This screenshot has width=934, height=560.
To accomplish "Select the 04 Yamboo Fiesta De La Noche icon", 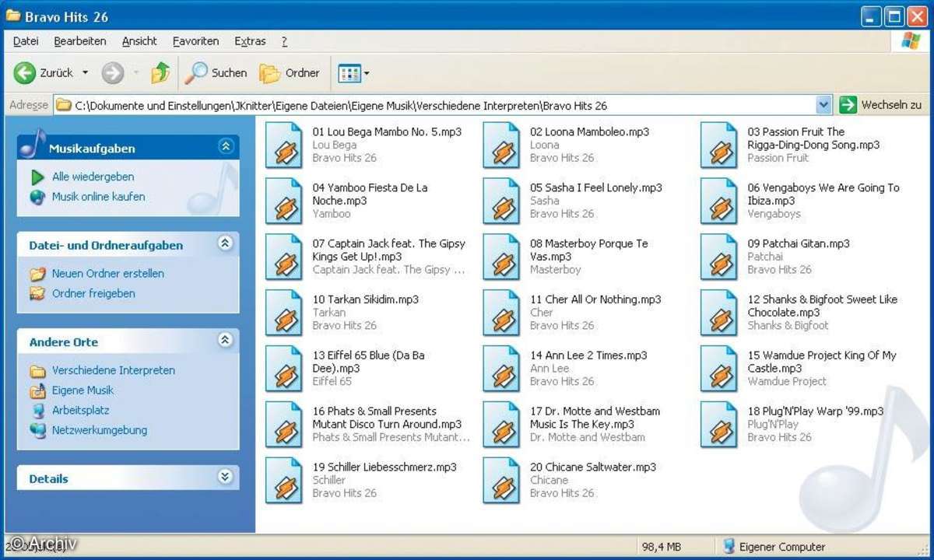I will click(x=284, y=201).
